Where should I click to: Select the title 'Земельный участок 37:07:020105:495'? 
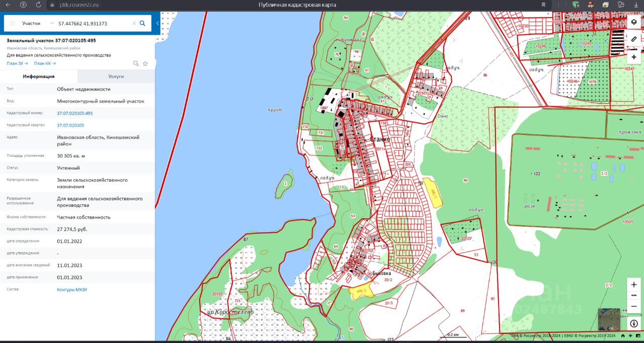[x=51, y=40]
